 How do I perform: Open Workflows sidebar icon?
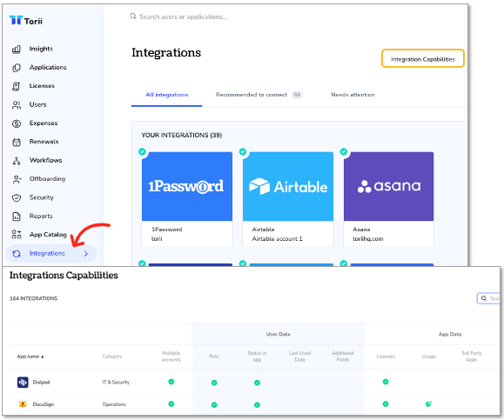[17, 161]
